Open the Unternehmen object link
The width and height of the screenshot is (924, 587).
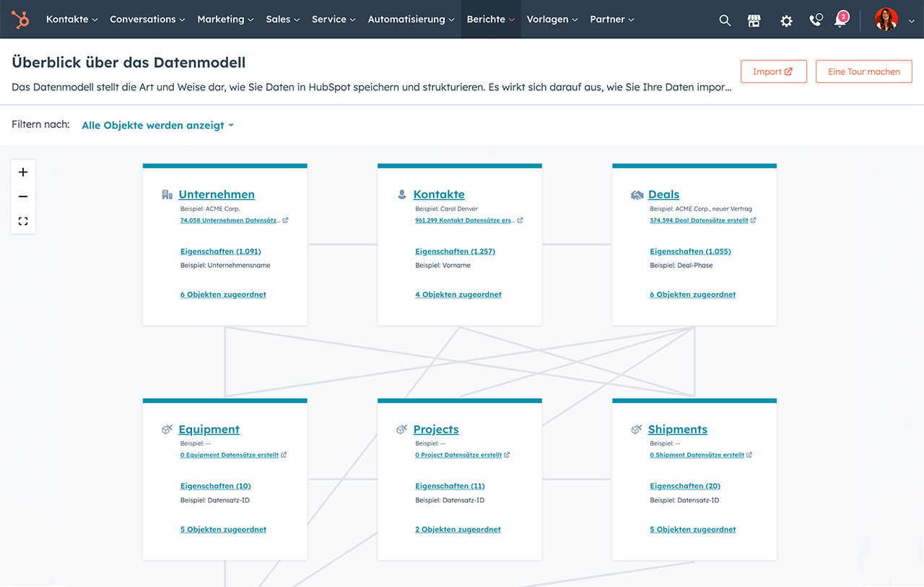(x=217, y=194)
